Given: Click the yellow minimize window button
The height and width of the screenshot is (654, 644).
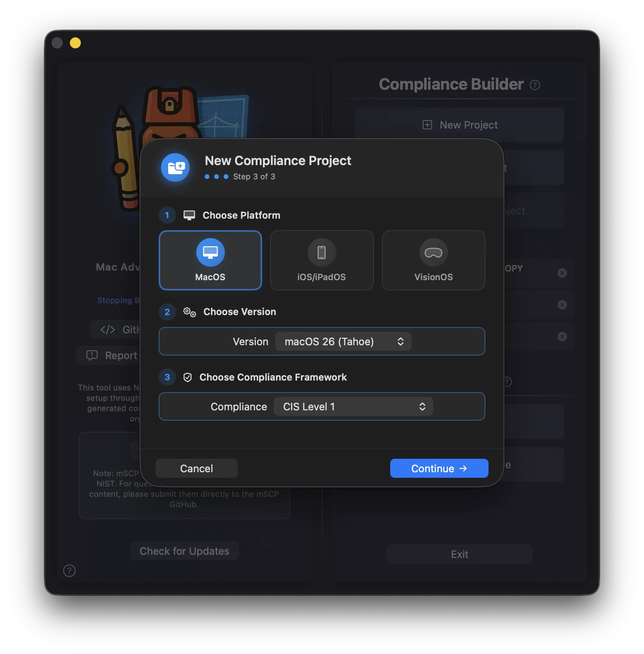Looking at the screenshot, I should [75, 43].
